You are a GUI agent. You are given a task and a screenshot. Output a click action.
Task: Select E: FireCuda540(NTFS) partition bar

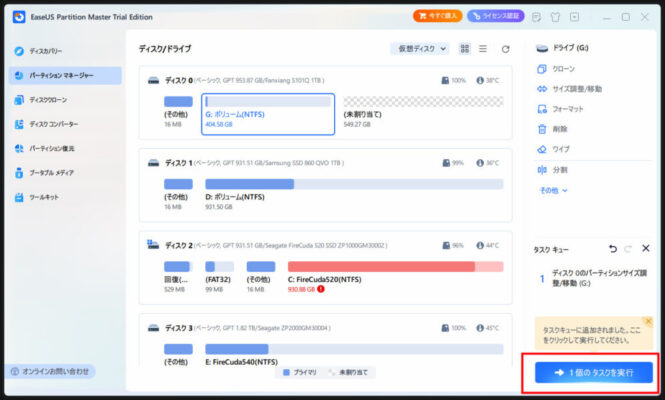point(354,349)
